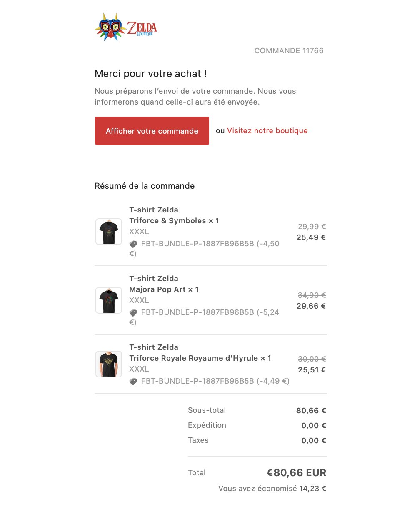Click the discount tag icon under Triforce & Symboles
Image resolution: width=420 pixels, height=509 pixels.
[133, 244]
